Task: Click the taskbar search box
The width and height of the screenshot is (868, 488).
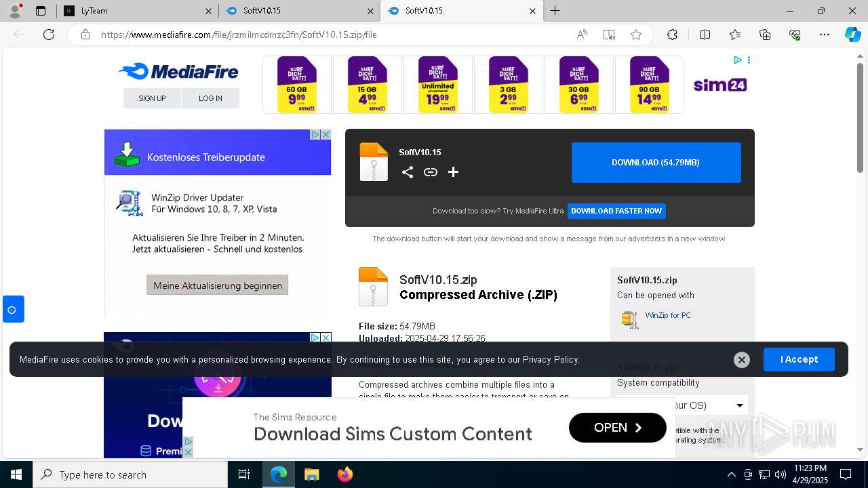Action: pos(130,474)
